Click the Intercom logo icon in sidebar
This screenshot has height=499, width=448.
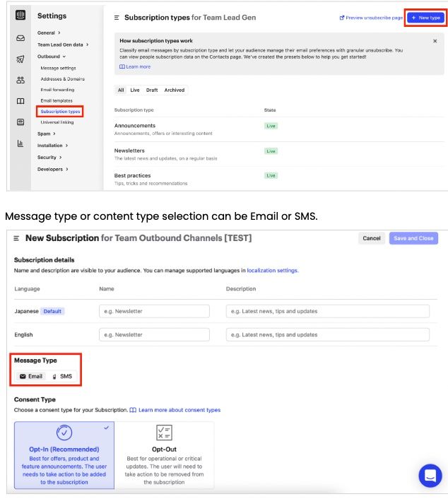click(20, 15)
